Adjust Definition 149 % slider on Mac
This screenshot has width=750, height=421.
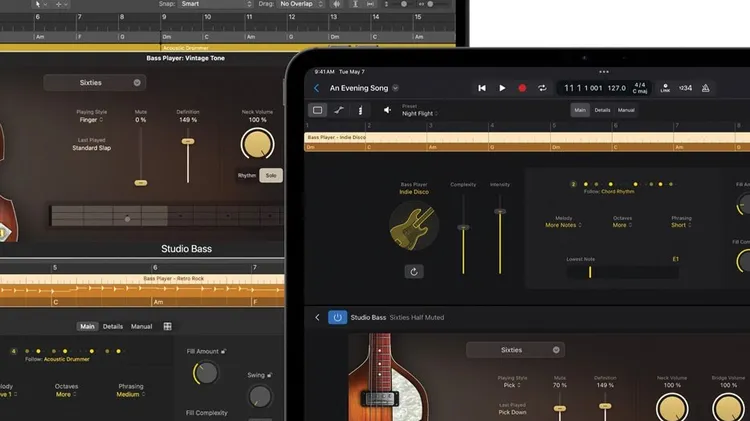tap(188, 141)
